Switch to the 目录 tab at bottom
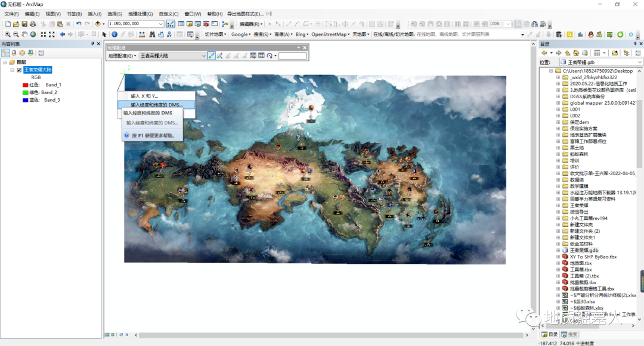The width and height of the screenshot is (644, 346). point(550,335)
